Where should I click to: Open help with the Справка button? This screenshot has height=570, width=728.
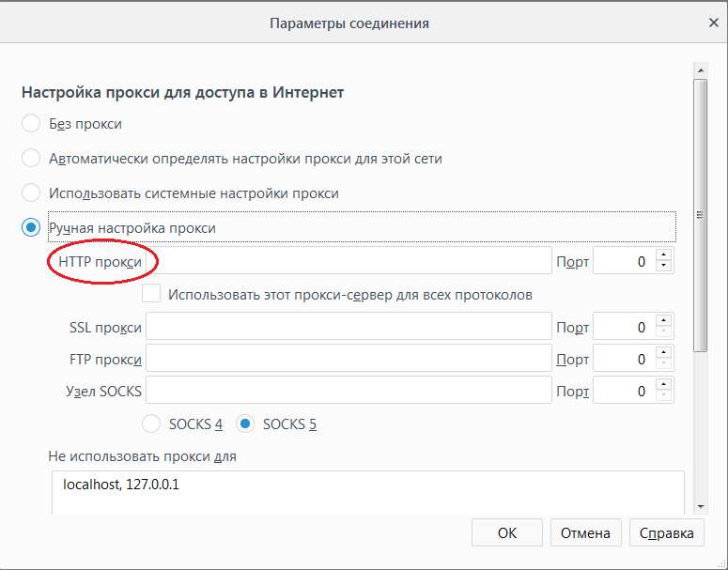click(666, 533)
